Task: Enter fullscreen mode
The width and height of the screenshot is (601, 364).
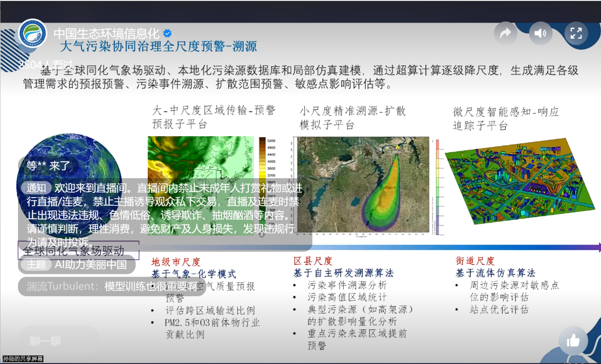Action: 576,33
